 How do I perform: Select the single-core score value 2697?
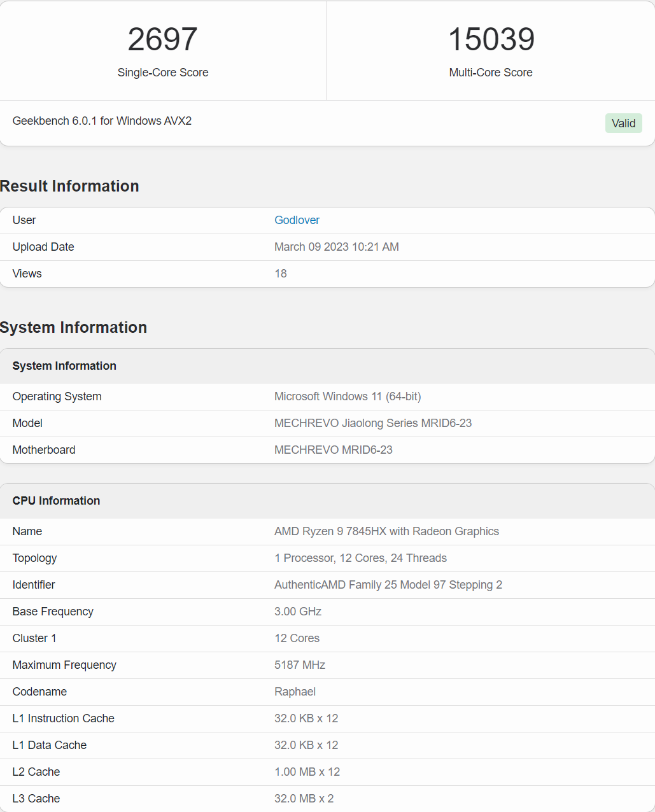coord(163,39)
